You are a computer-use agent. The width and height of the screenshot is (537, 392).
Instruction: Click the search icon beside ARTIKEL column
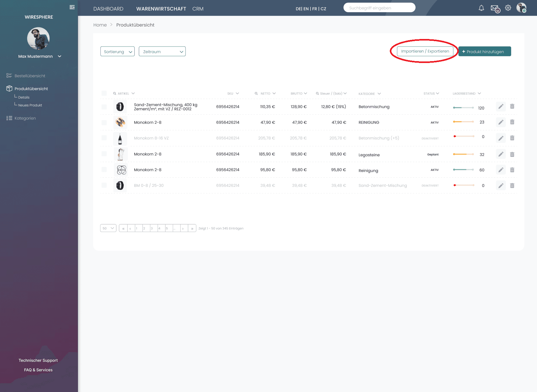[115, 94]
